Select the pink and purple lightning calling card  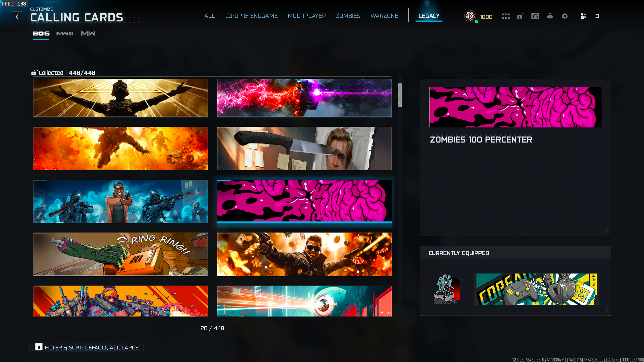pos(304,98)
